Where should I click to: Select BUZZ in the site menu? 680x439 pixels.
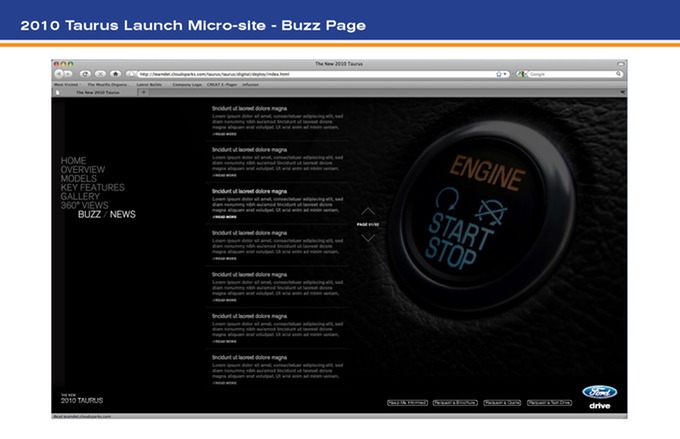click(x=89, y=214)
